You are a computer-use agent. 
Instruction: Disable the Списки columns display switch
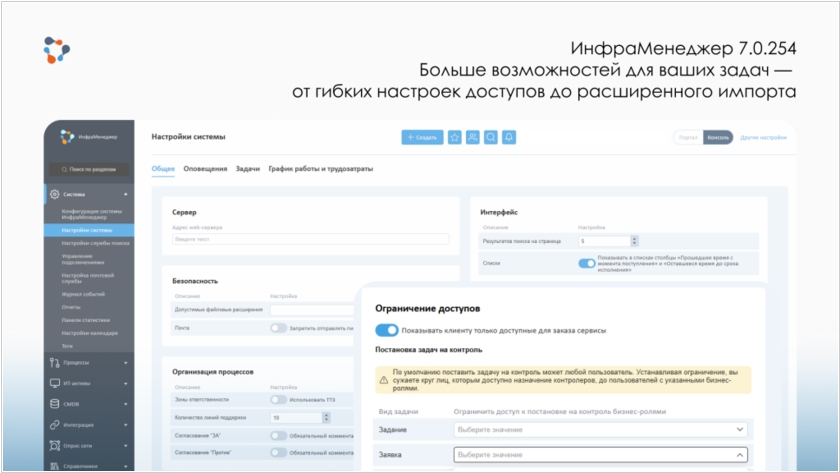point(587,263)
